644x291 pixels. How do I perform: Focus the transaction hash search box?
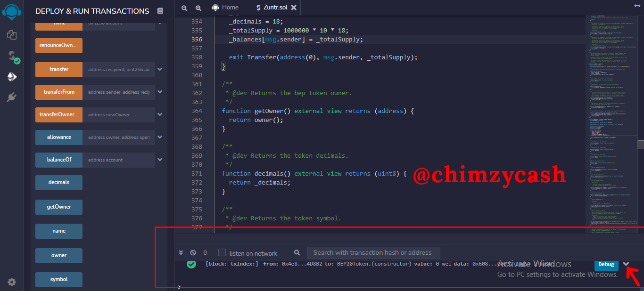click(373, 253)
